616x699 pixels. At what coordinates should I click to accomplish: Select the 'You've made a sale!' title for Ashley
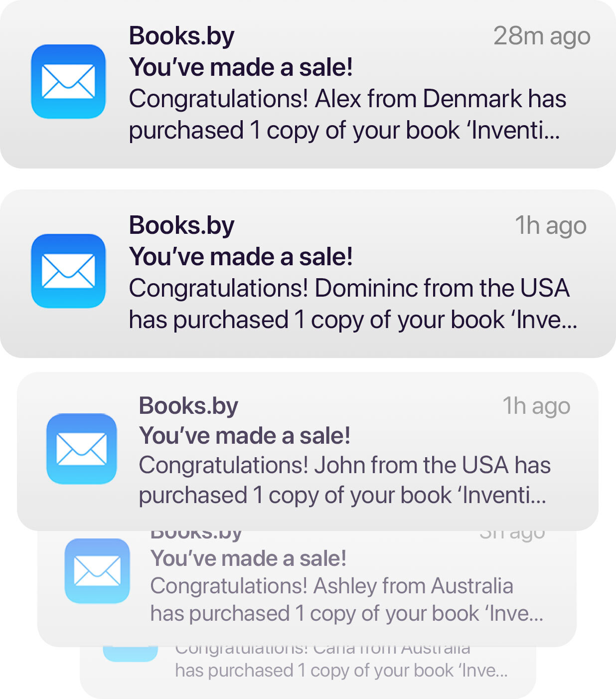248,558
